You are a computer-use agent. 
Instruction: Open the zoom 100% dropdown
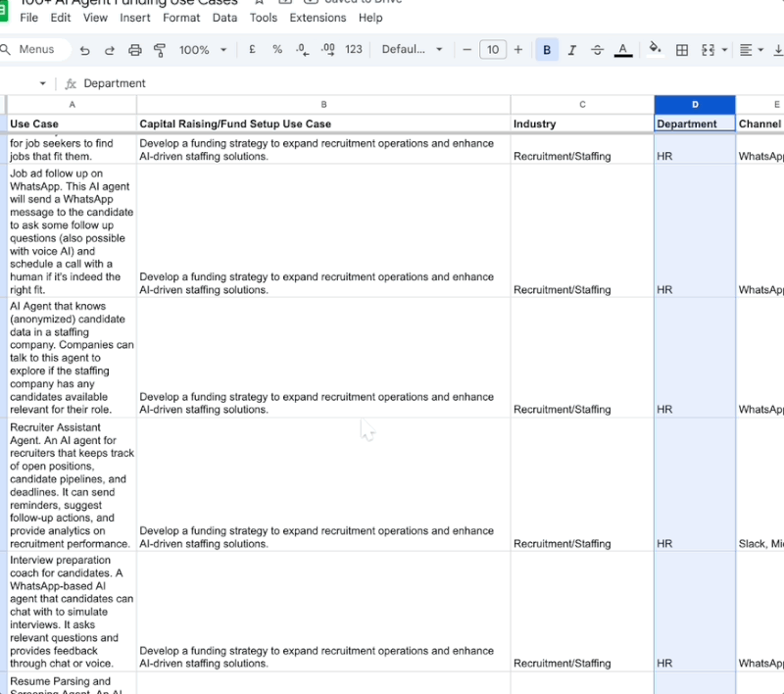click(x=203, y=50)
